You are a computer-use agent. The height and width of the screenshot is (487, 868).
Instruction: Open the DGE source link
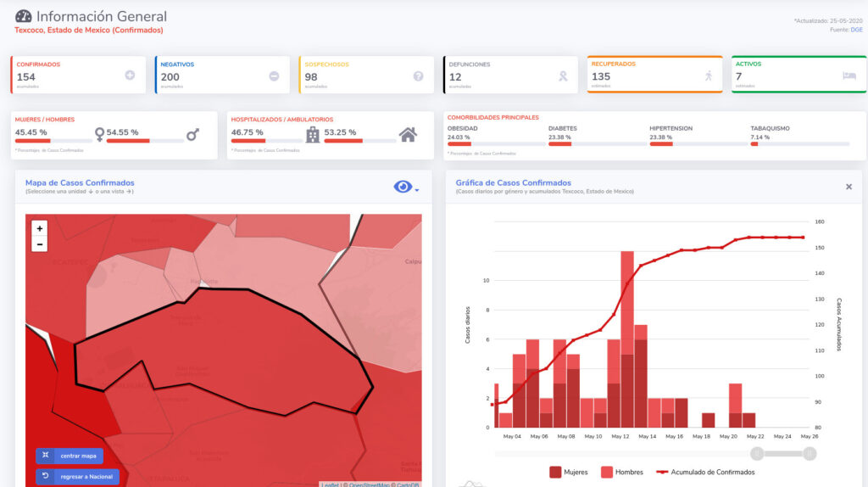pyautogui.click(x=857, y=30)
